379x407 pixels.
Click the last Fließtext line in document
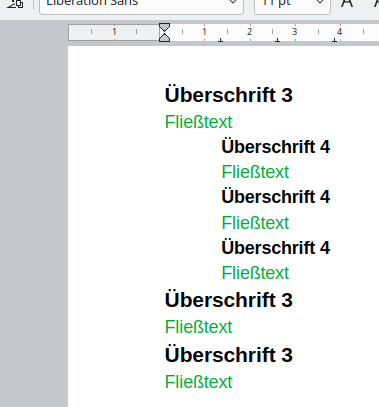click(199, 382)
